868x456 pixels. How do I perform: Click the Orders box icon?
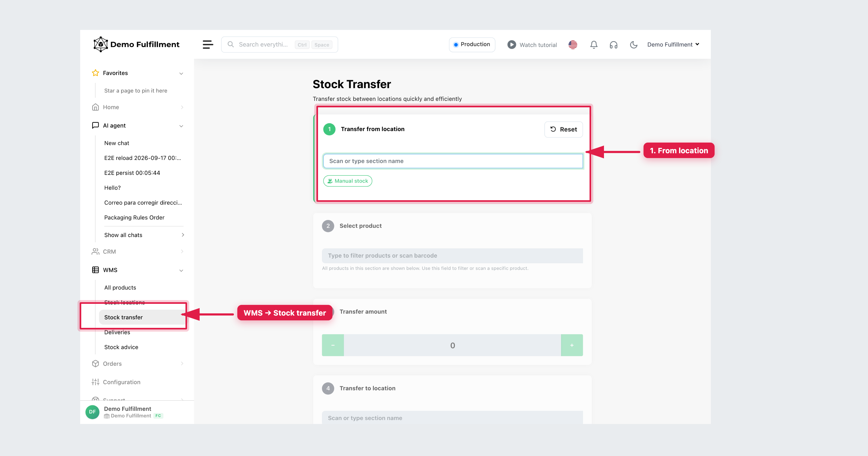coord(95,363)
